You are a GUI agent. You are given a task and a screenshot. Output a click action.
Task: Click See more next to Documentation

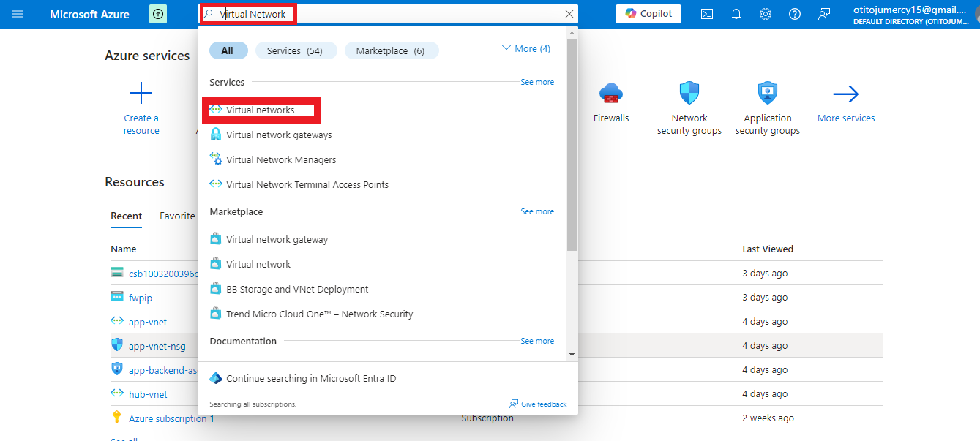coord(537,341)
